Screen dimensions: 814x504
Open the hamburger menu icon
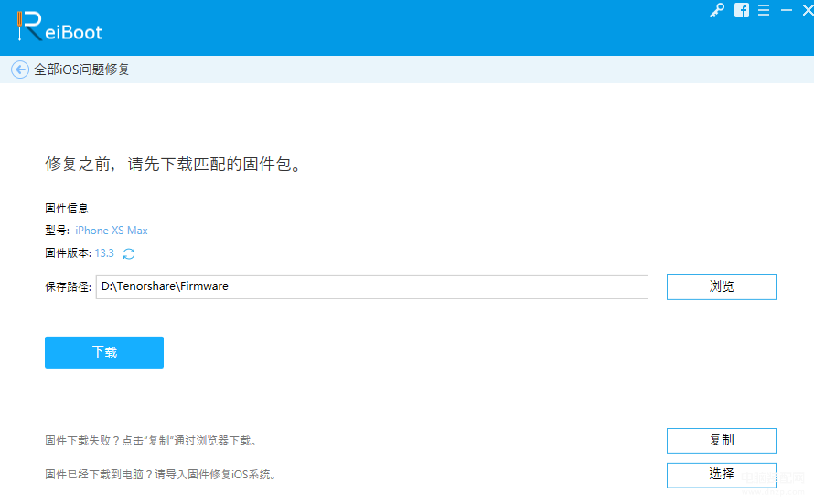(764, 10)
